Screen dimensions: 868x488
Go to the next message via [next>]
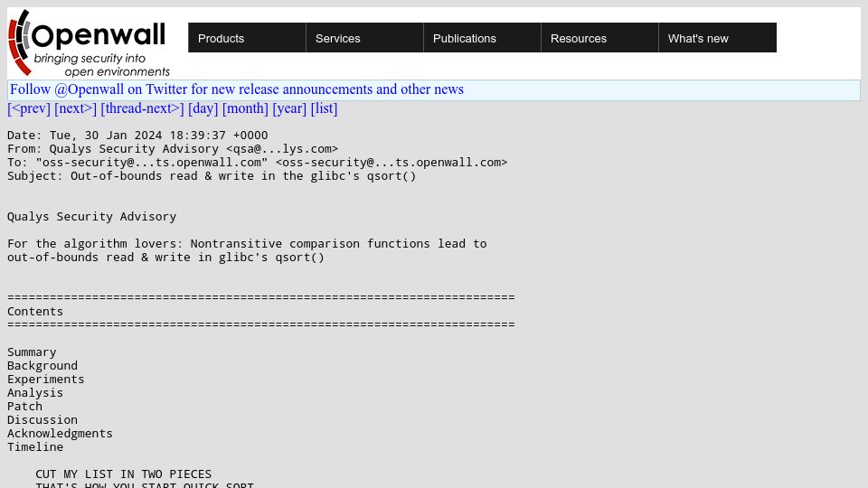point(75,108)
